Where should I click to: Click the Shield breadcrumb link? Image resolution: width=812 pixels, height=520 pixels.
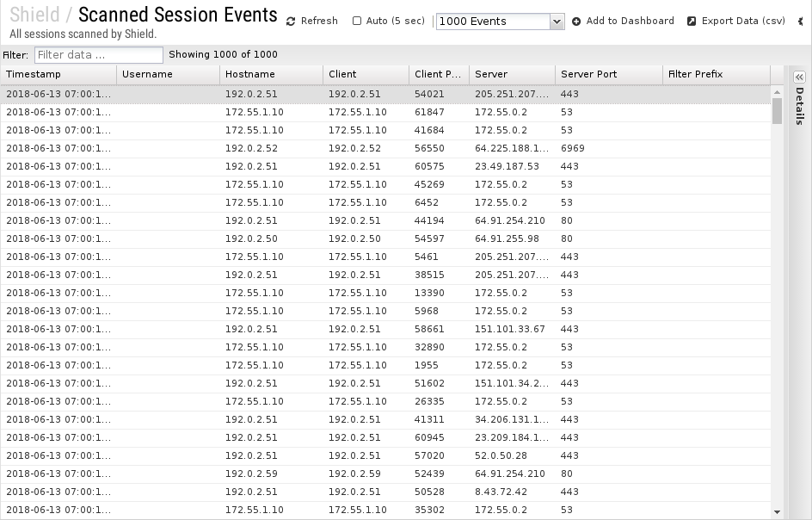[x=34, y=15]
